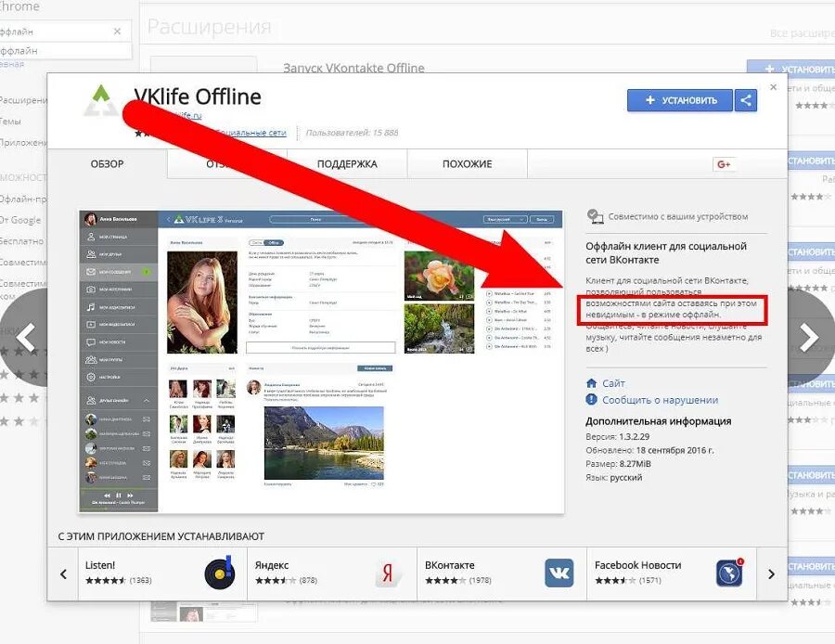Click Запуск VKontakte Offline in background page
Viewport: 835px width, 644px height.
(353, 68)
